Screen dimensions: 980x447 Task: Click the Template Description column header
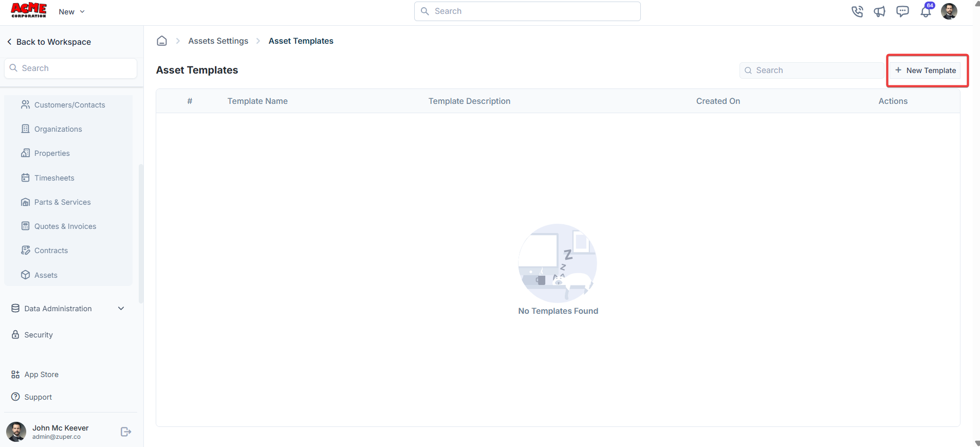coord(470,101)
